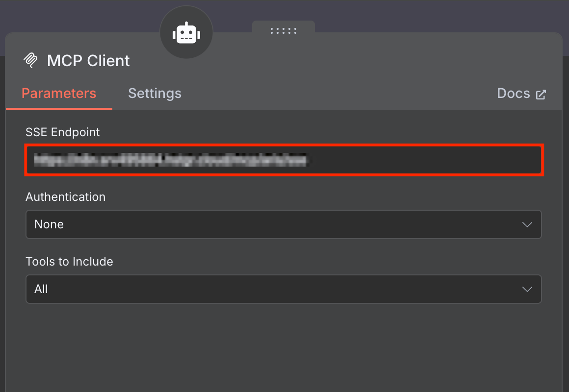Open the Docs link
Screen dimensions: 569x392
[513, 93]
